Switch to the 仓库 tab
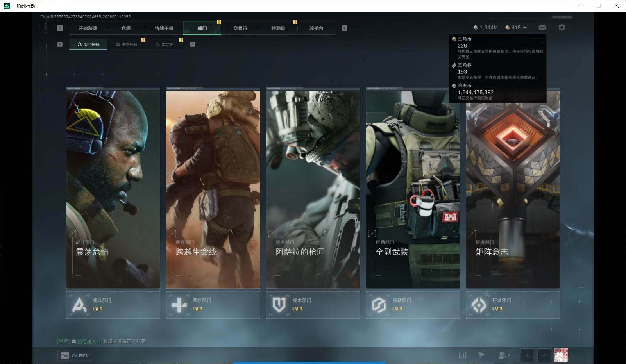Viewport: 626px width, 364px height. tap(126, 28)
